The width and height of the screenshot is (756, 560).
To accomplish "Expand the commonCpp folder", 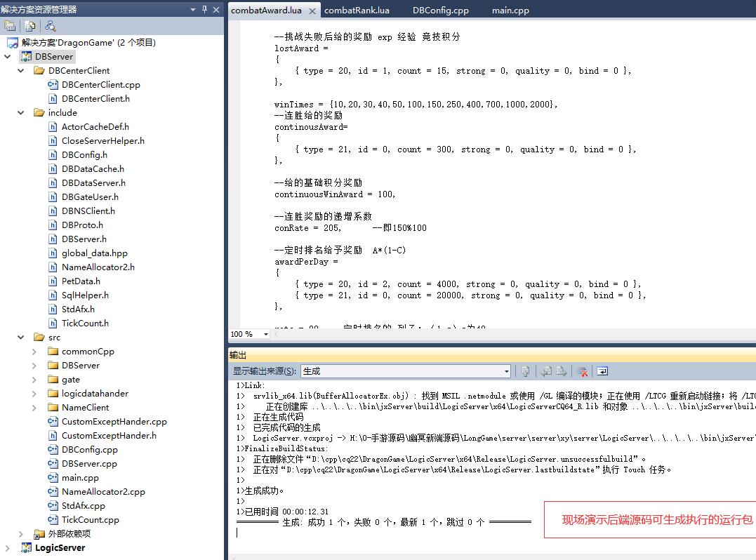I will point(34,352).
